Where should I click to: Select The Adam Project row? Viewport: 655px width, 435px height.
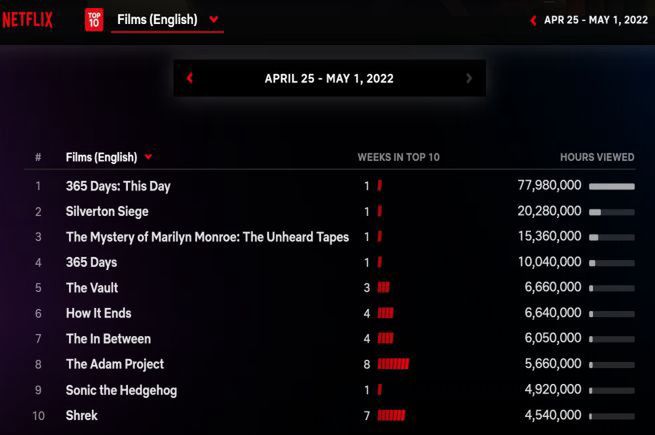(115, 364)
